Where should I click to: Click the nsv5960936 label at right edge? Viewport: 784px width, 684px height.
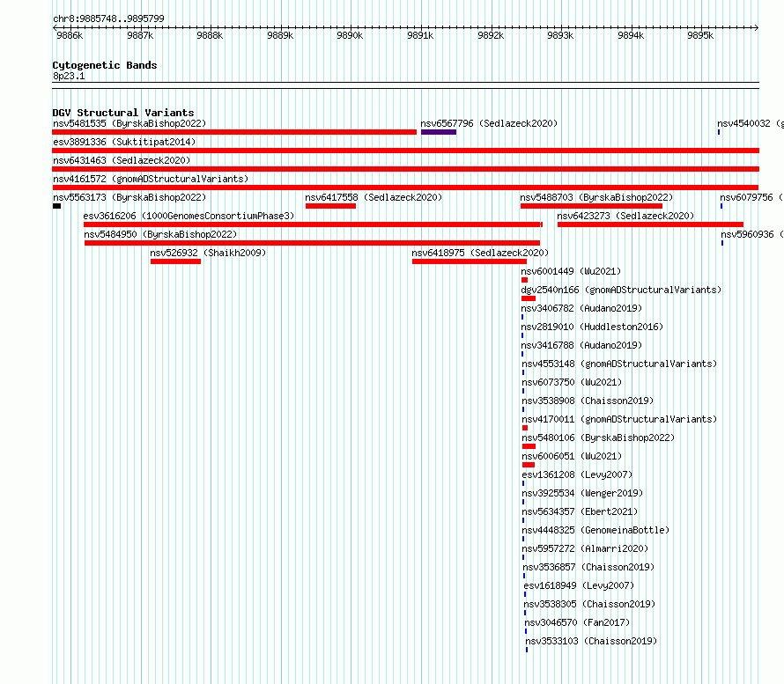[x=752, y=234]
